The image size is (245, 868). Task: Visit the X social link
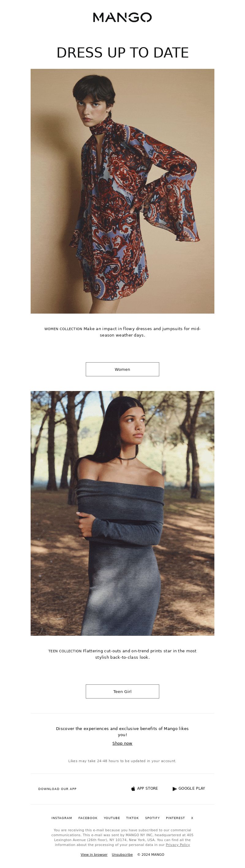[x=192, y=818]
